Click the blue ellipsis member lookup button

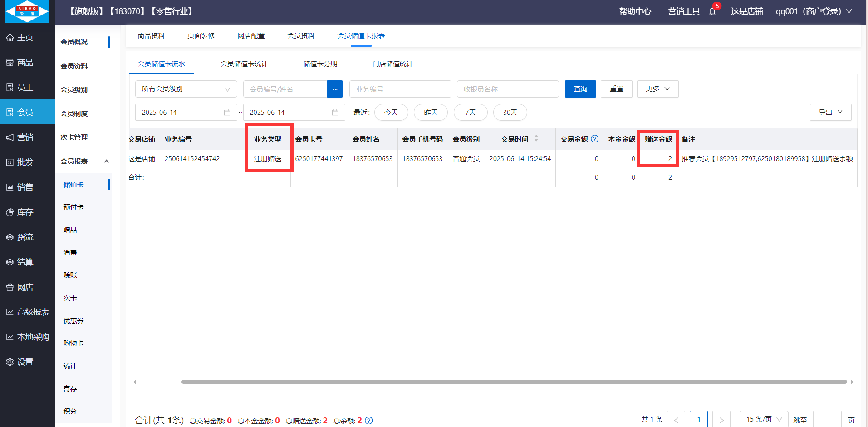(x=335, y=89)
